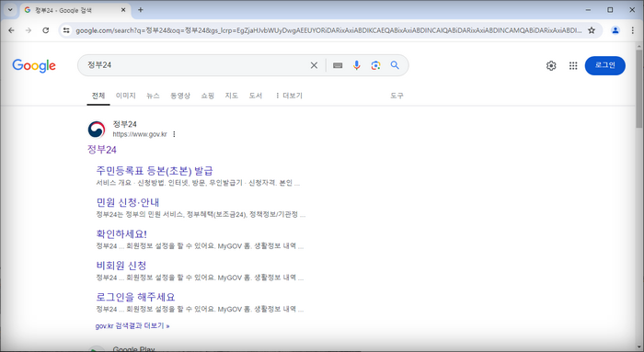Reload the Google search page

click(x=46, y=30)
